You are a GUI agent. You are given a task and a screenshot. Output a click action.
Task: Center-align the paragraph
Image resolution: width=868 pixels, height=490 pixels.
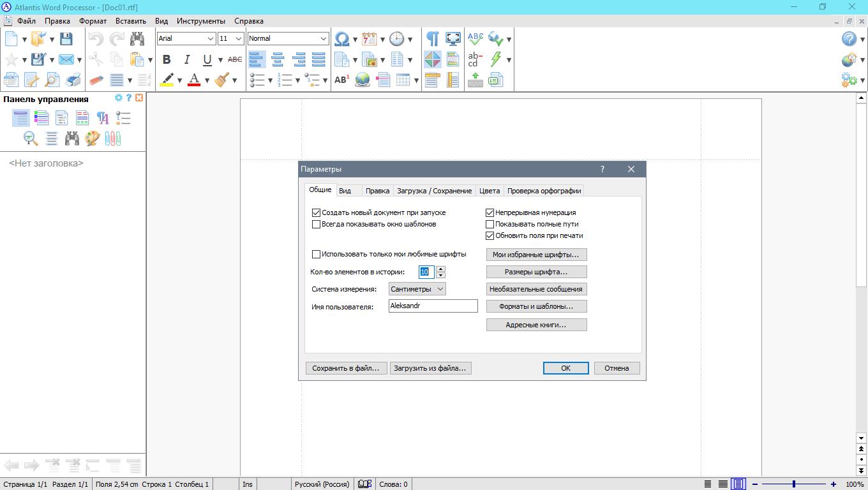pyautogui.click(x=278, y=59)
